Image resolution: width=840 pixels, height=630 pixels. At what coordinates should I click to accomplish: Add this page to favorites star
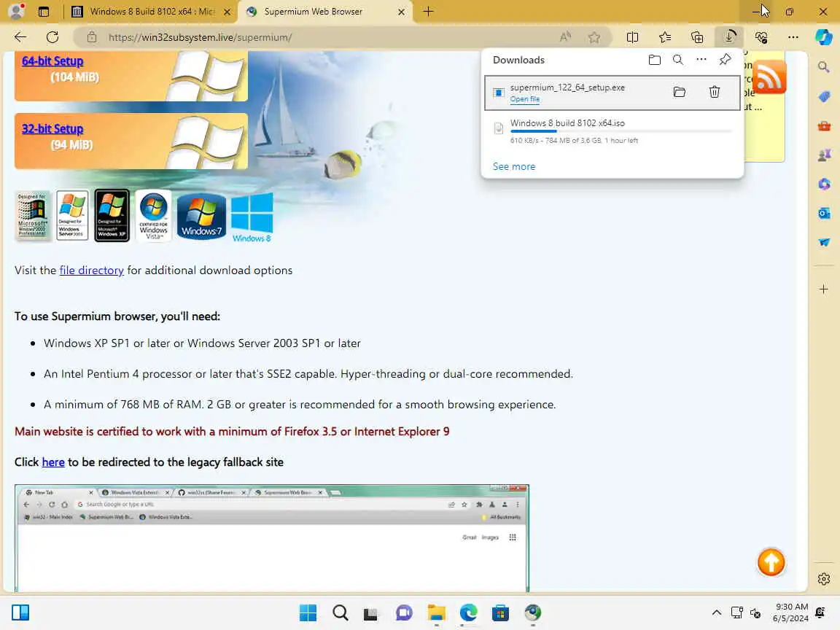point(594,37)
